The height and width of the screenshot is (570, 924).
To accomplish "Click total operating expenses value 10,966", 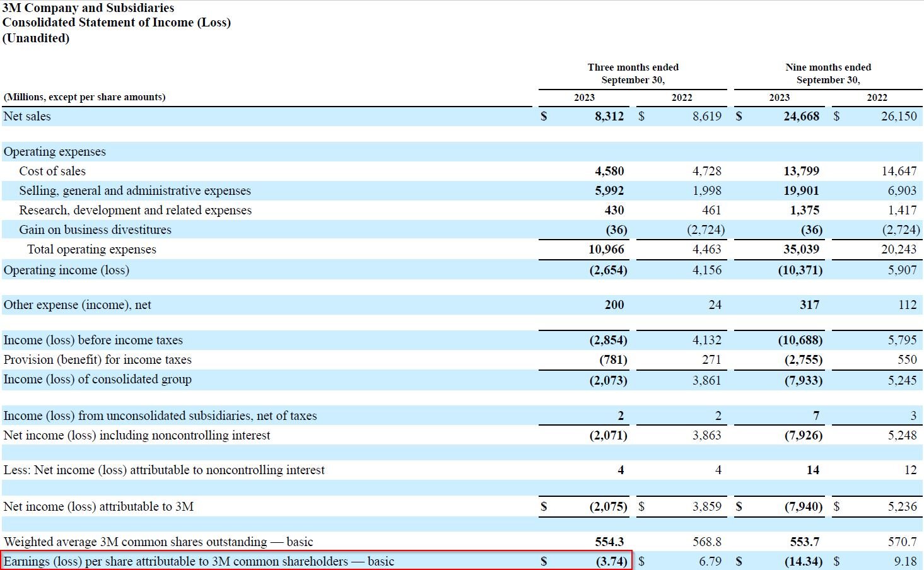I will (606, 249).
